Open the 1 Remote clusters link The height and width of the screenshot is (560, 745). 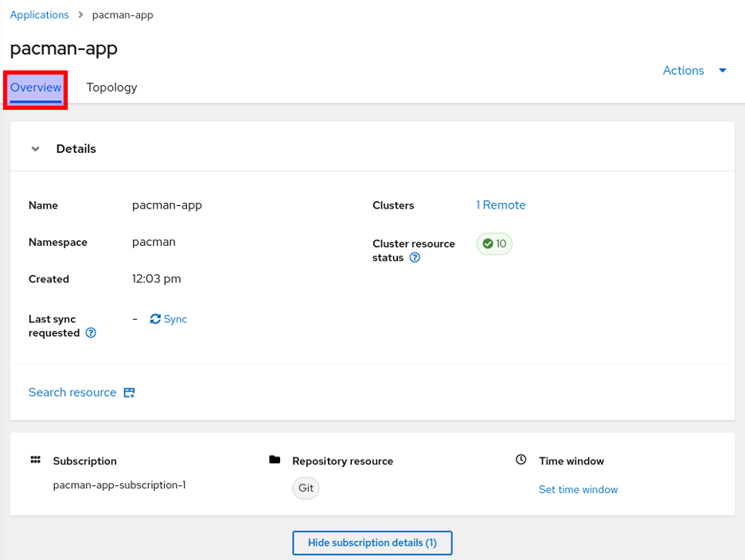pos(501,205)
